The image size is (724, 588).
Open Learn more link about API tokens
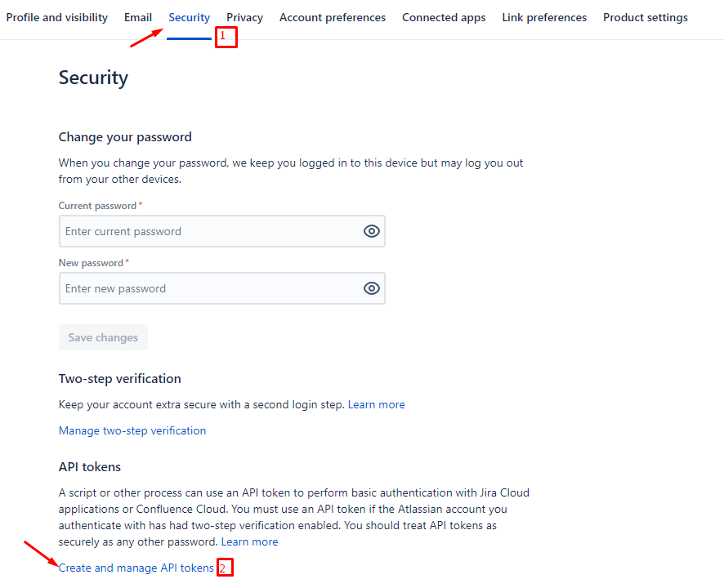[x=249, y=541]
